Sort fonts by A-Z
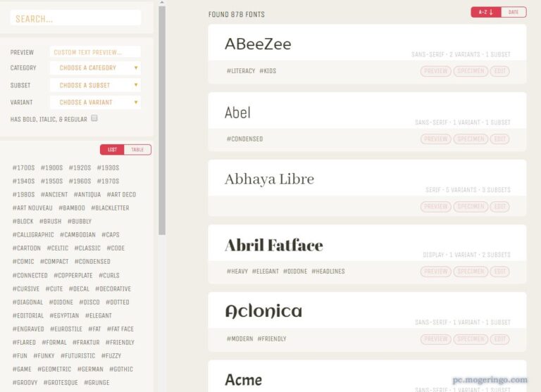This screenshot has width=541, height=392. (486, 12)
